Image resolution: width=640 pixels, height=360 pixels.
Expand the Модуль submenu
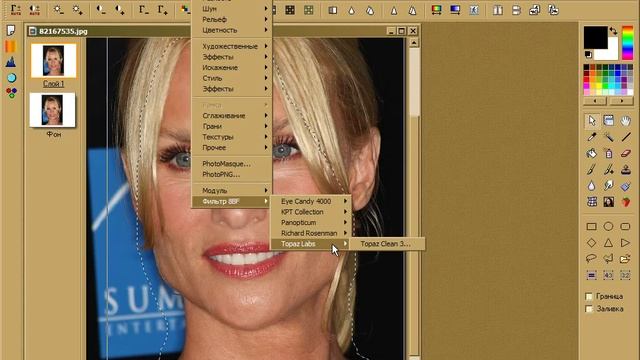pos(232,191)
